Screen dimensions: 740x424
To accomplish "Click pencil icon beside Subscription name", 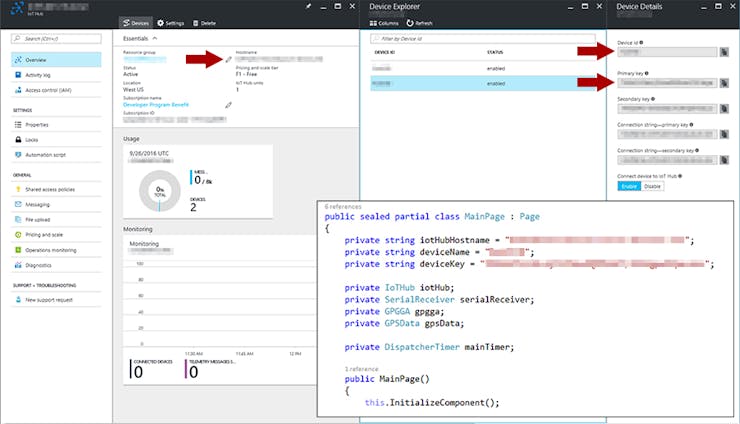I will tap(228, 105).
